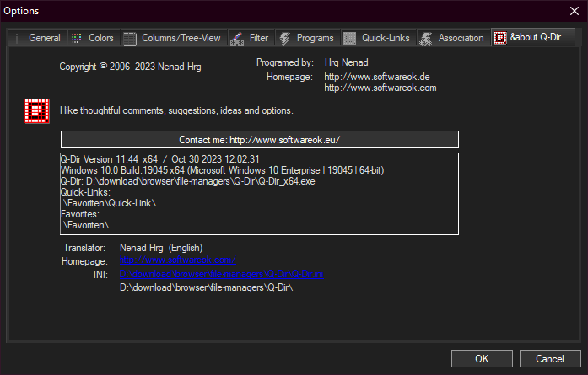This screenshot has width=588, height=375.
Task: Click the Q-Dir logo icon
Action: coord(36,110)
